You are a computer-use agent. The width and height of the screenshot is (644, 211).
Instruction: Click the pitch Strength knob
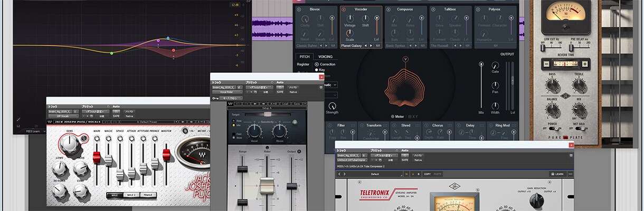[332, 105]
